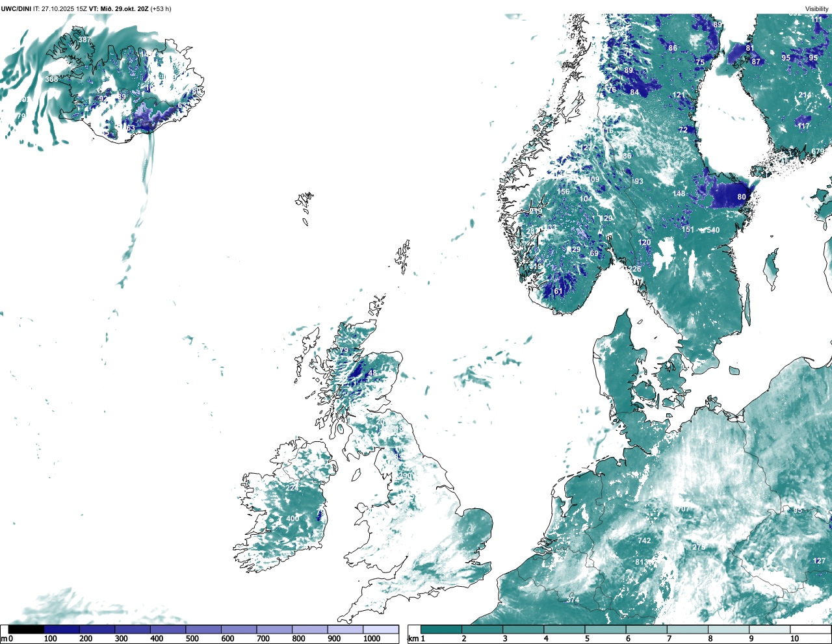Viewport: 832px width, 644px height.
Task: Click the '156' value in Norway
Action: (563, 192)
